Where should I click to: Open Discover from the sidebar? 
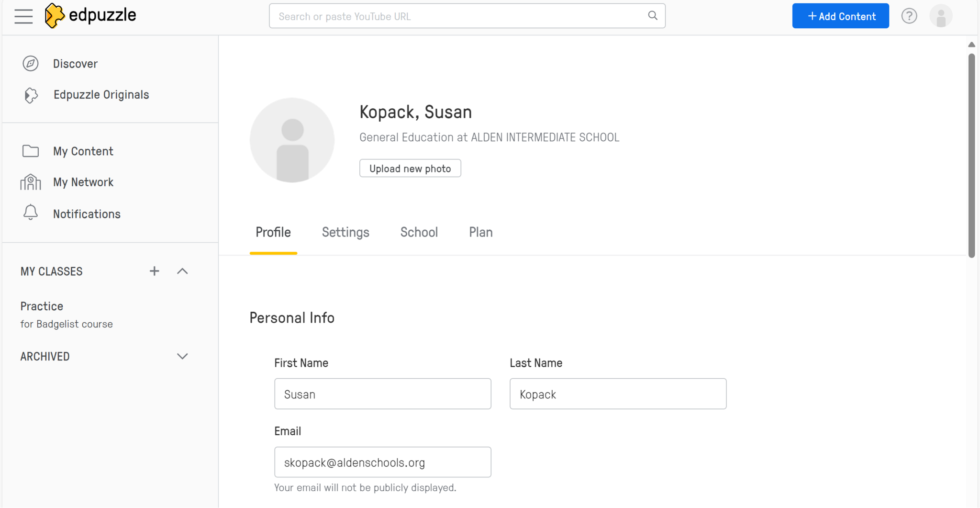tap(75, 64)
